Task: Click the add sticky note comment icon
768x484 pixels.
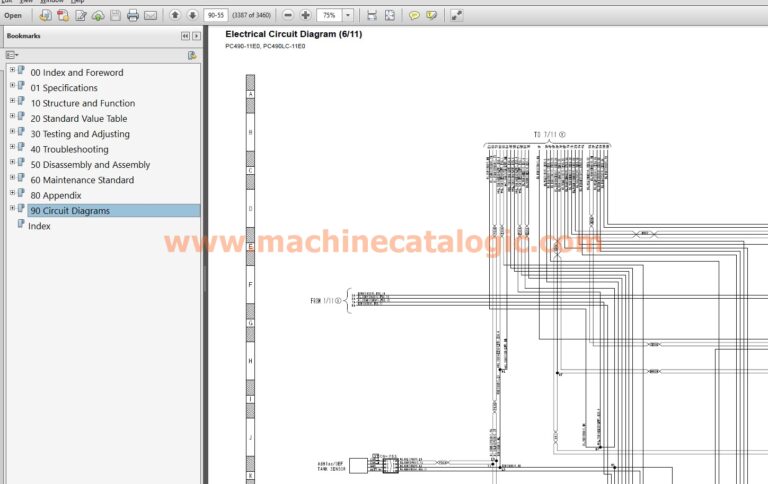Action: coord(414,15)
